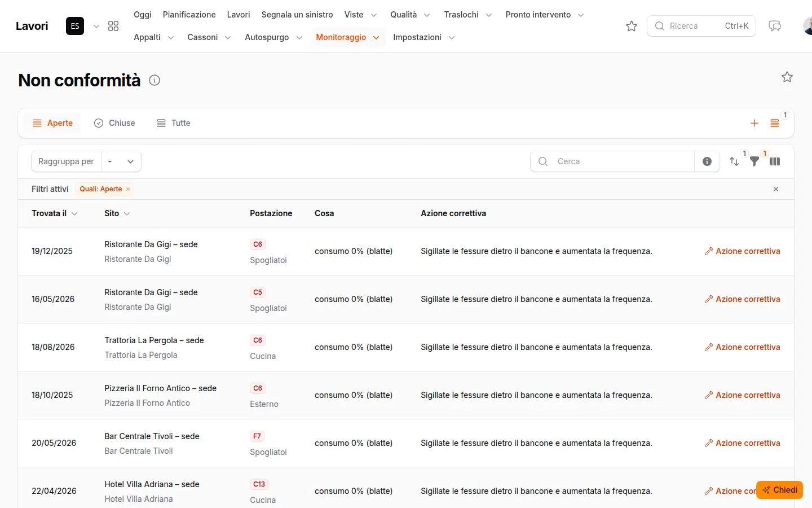Add a new view with plus icon
Viewport: 812px width, 508px height.
[754, 123]
